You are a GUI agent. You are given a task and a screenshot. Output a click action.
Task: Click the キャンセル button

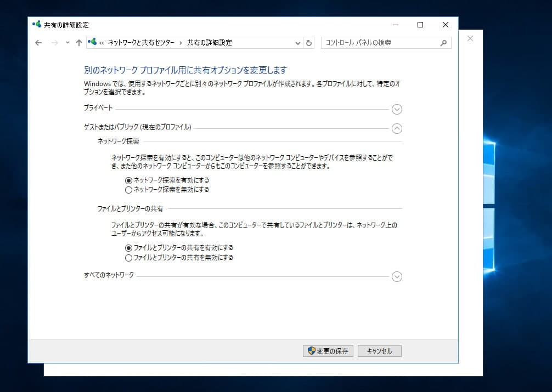tap(379, 351)
